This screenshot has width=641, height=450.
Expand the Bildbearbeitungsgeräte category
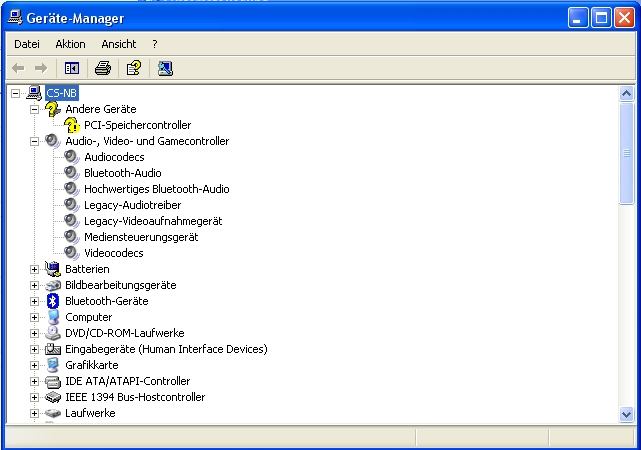[x=34, y=285]
